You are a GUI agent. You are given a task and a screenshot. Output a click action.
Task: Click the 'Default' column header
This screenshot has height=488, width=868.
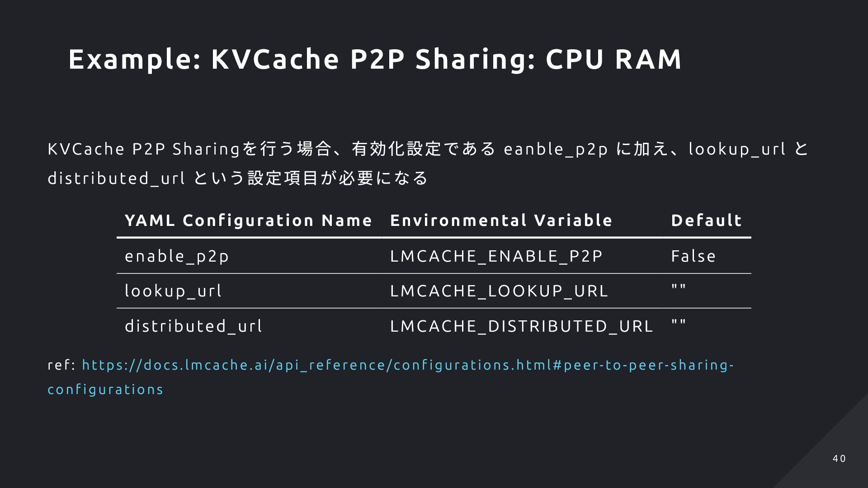tap(706, 221)
